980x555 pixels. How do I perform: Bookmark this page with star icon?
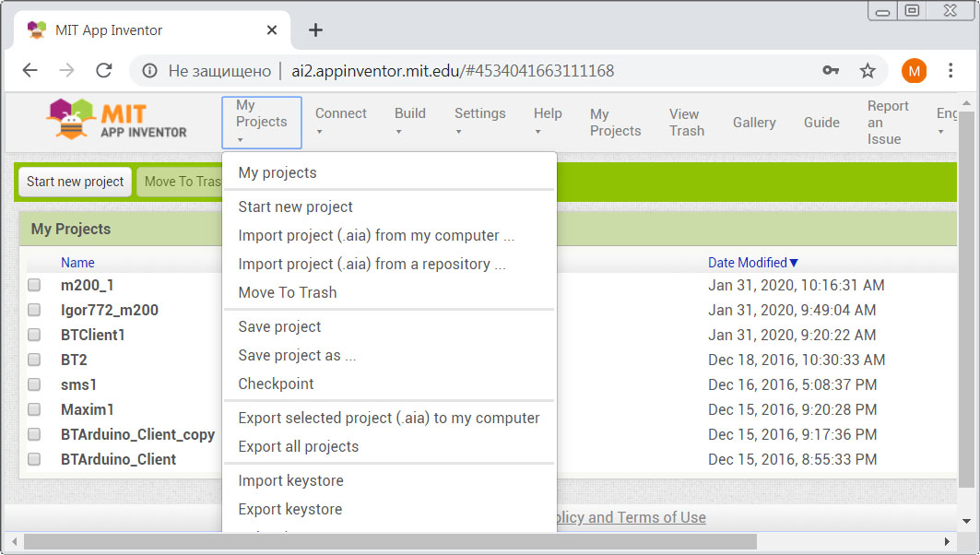coord(868,71)
